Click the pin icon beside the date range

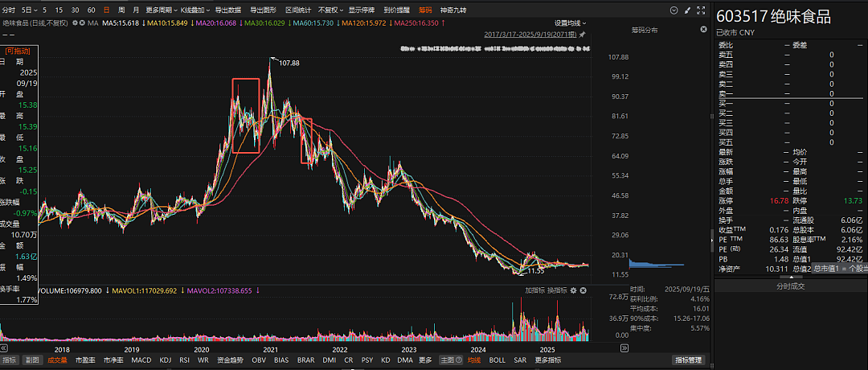point(582,35)
